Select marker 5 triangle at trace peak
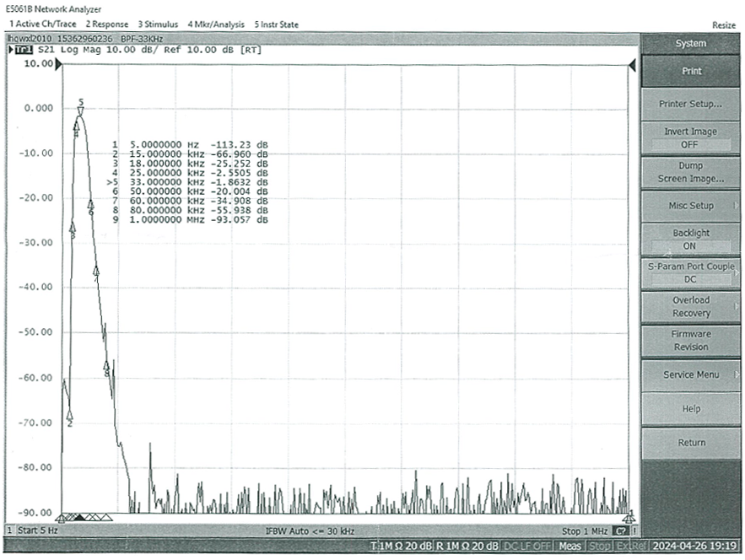This screenshot has width=745, height=560. tap(80, 111)
